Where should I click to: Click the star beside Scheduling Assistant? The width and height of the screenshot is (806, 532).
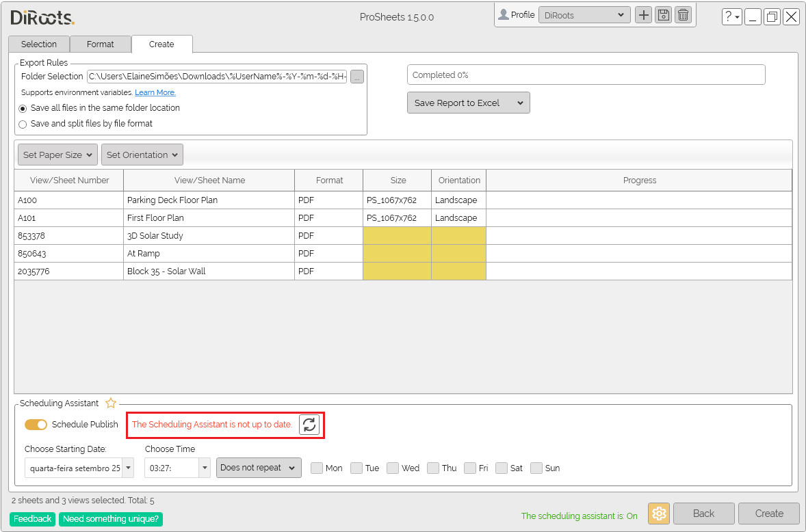point(110,403)
